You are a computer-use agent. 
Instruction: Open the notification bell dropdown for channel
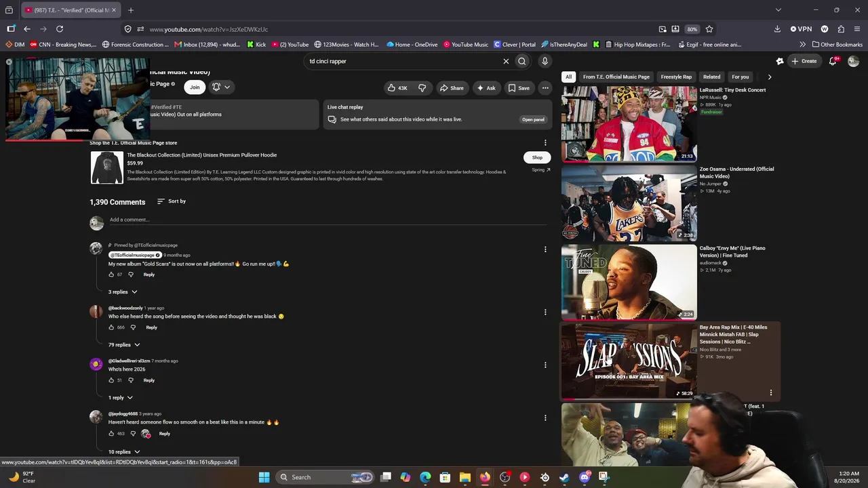coord(221,87)
